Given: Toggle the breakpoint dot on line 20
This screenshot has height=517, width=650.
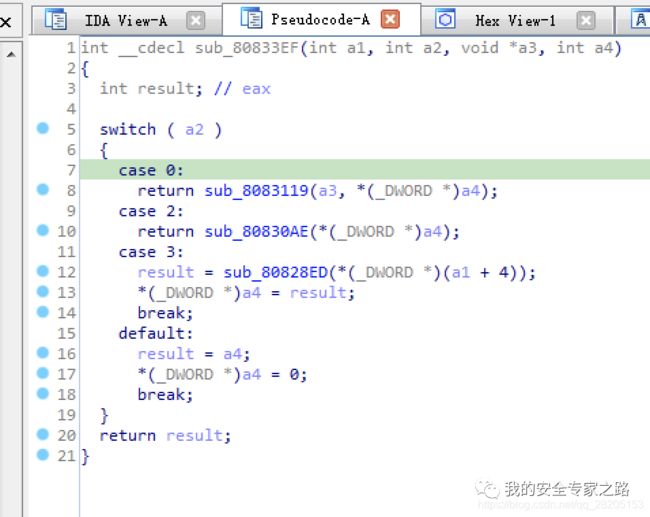Looking at the screenshot, I should 43,434.
